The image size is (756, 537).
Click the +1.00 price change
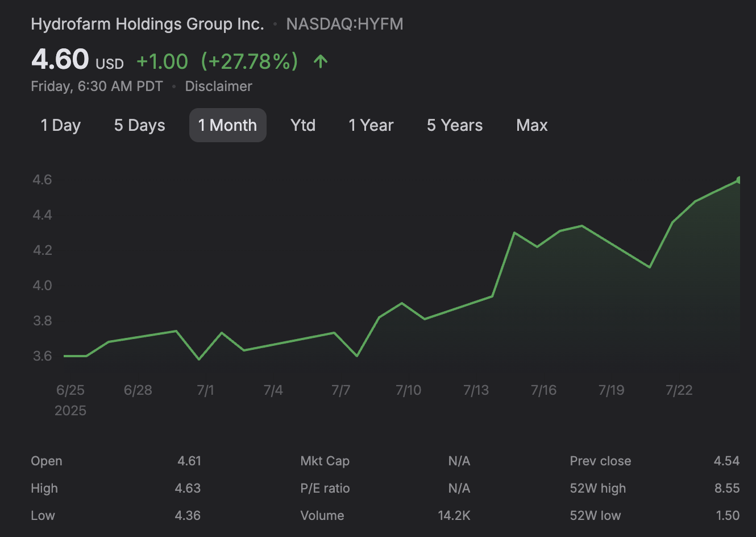[162, 61]
